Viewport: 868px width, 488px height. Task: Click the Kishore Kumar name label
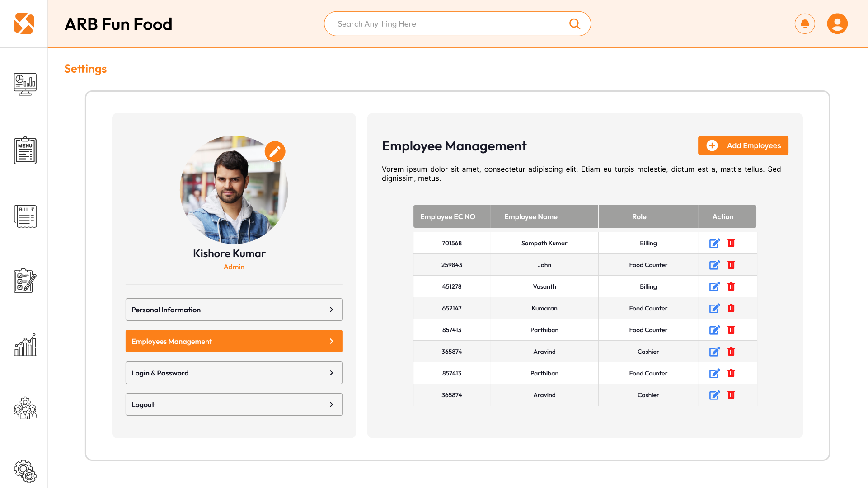(x=229, y=253)
